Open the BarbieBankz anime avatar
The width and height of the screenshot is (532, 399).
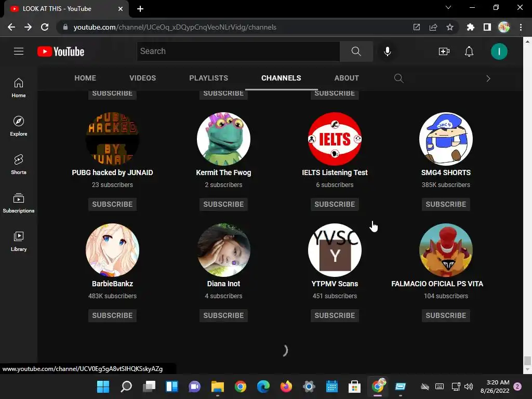coord(112,250)
